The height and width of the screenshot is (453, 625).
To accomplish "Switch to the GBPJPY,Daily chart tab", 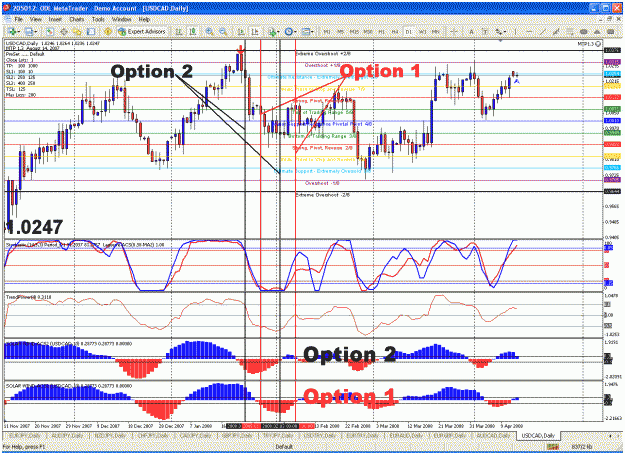I will point(238,436).
